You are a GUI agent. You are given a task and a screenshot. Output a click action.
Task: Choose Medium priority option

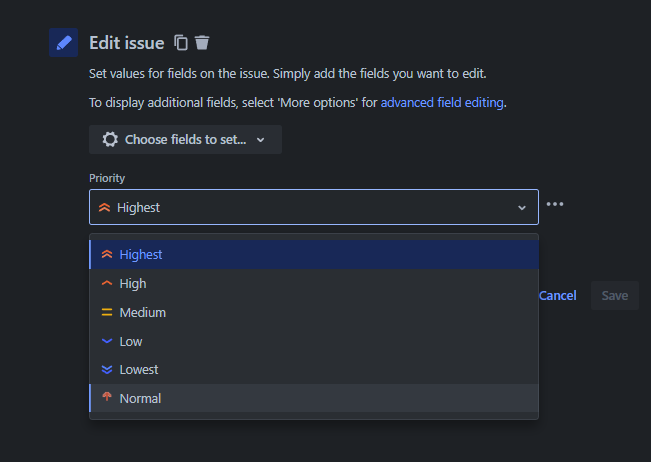[x=143, y=312]
